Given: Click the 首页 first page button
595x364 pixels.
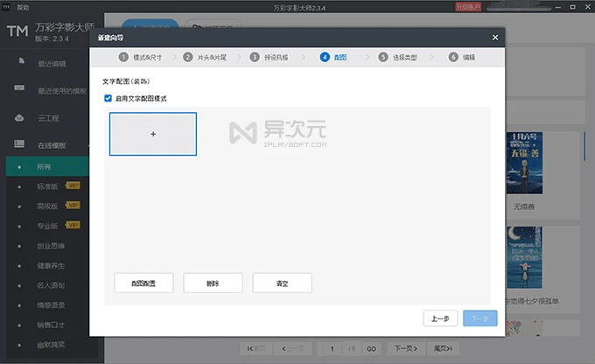Looking at the screenshot, I should point(255,348).
